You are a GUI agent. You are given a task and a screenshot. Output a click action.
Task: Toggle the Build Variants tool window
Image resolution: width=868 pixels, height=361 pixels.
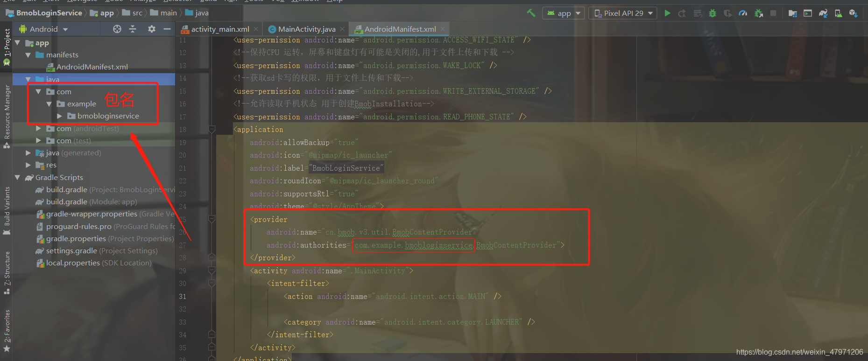click(x=7, y=211)
